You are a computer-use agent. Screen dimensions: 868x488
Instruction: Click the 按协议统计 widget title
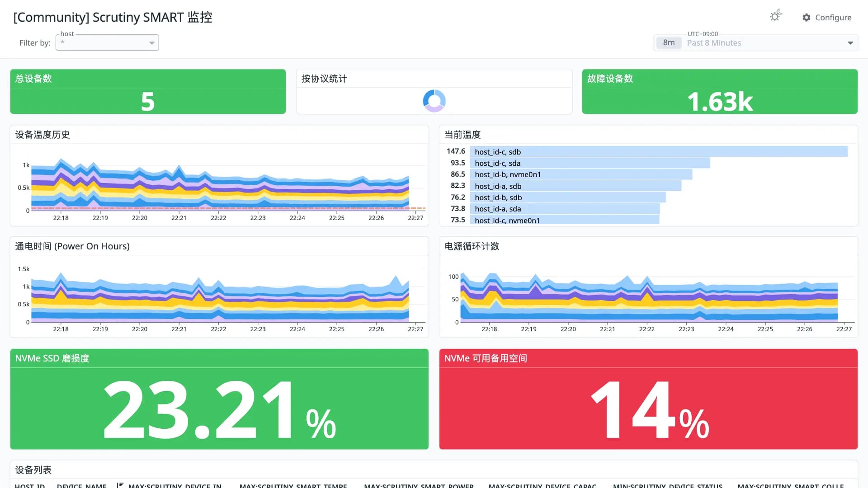(x=324, y=79)
